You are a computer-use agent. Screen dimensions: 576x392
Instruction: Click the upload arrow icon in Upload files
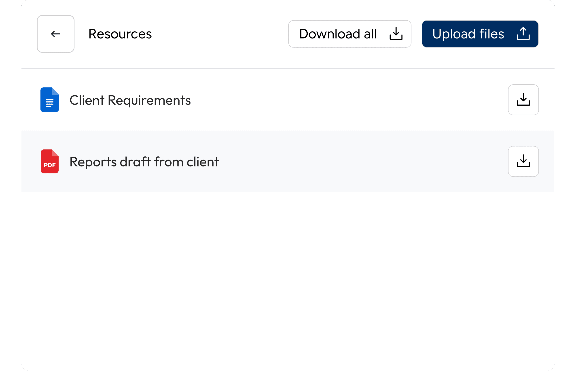tap(523, 34)
